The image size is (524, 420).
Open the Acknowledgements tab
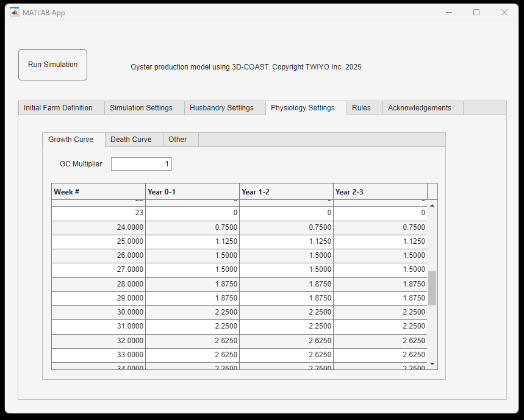tap(420, 108)
